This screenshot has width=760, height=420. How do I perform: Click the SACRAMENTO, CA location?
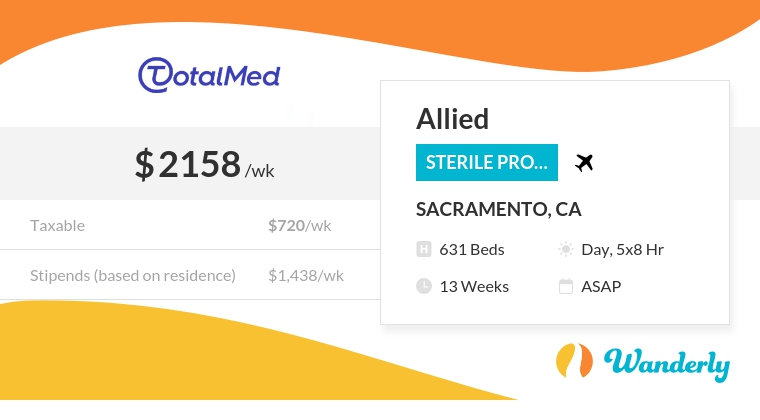[x=499, y=209]
